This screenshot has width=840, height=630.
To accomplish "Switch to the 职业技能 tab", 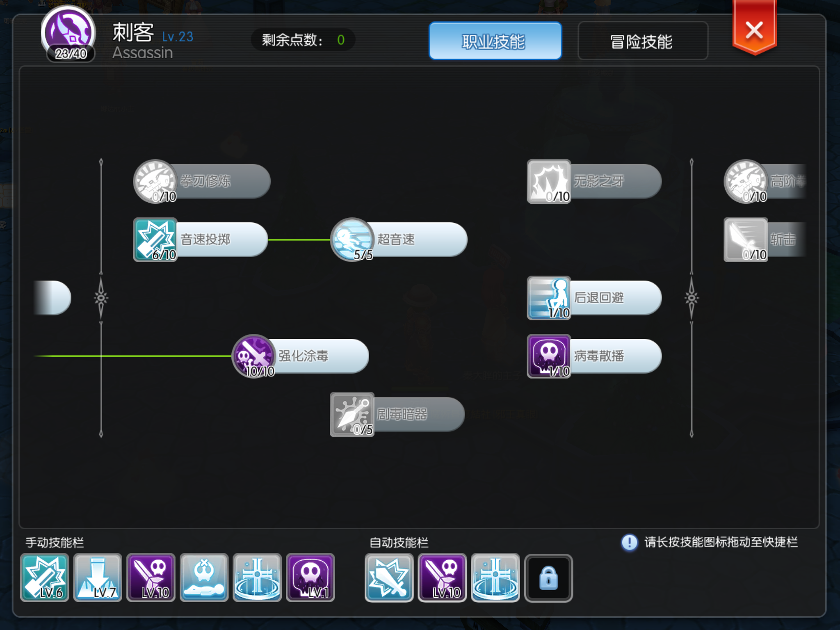I will pos(495,41).
